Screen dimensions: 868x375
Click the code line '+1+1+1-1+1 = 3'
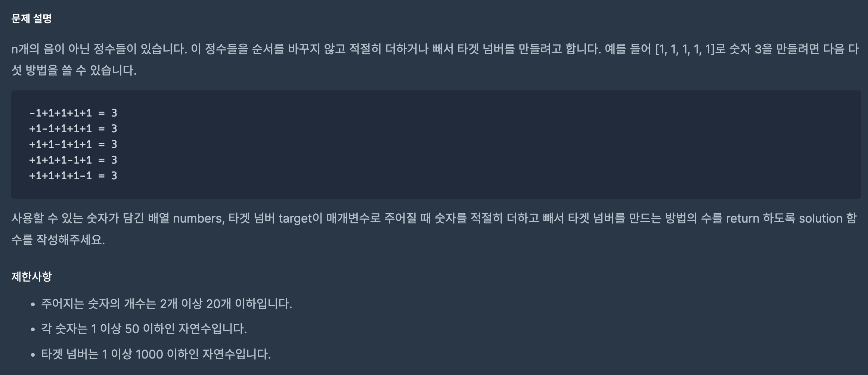coord(73,160)
